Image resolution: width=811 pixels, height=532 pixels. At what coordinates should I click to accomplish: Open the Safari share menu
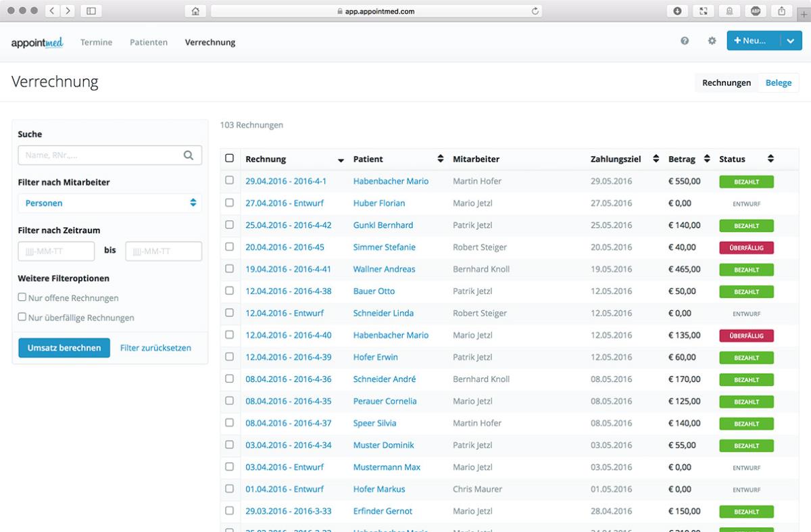point(782,11)
